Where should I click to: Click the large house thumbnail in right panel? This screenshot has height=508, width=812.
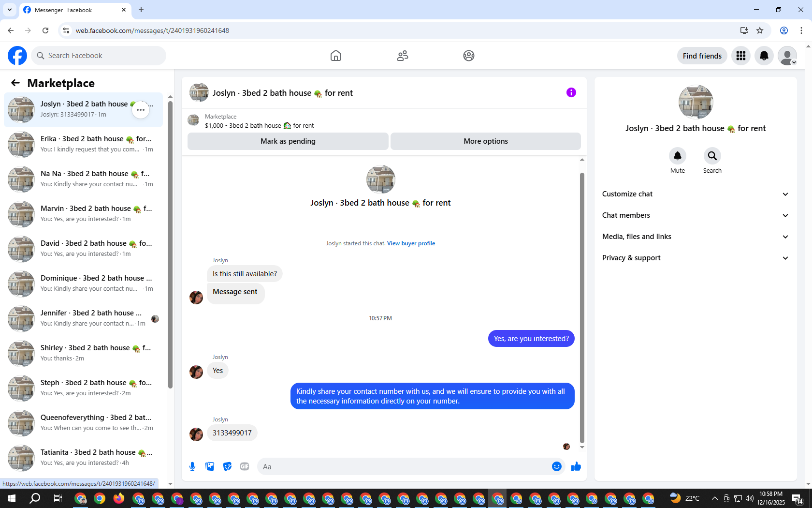(696, 102)
